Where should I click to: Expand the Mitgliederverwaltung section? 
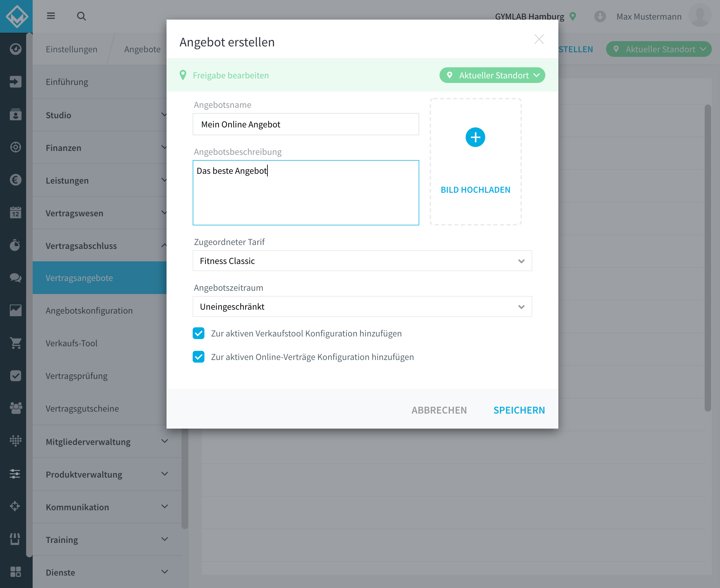[x=107, y=442]
